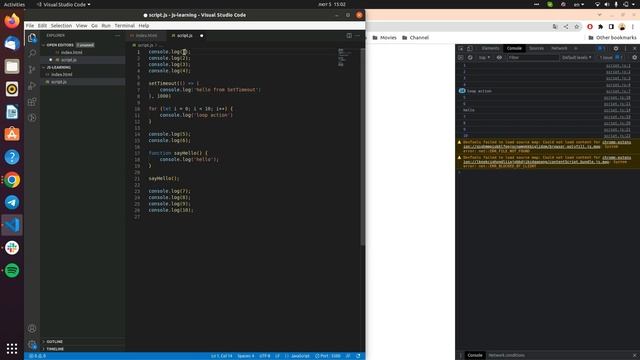Toggle live expression eye icon in Console
This screenshot has width=640, height=360.
(x=499, y=58)
